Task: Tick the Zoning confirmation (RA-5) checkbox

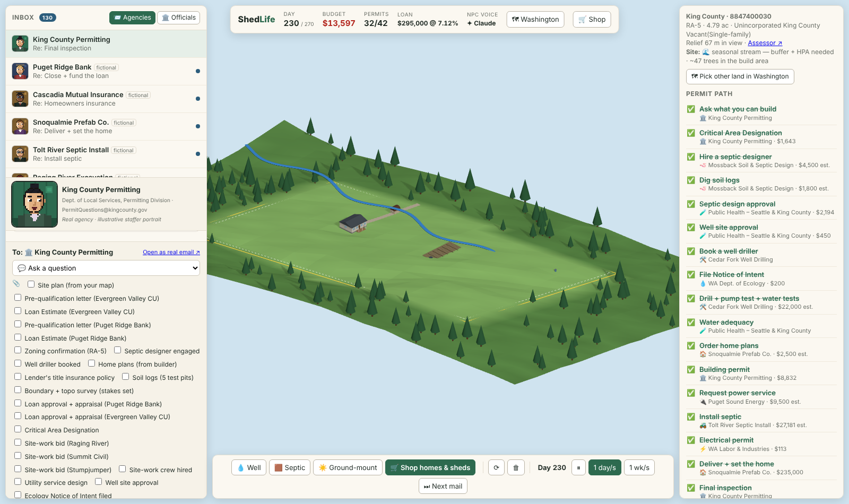Action: click(x=18, y=350)
